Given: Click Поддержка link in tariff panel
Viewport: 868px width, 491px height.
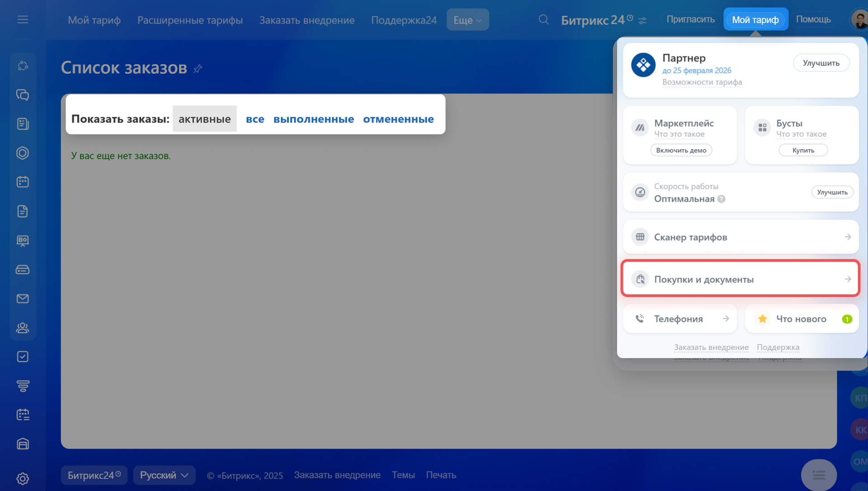Looking at the screenshot, I should click(778, 347).
